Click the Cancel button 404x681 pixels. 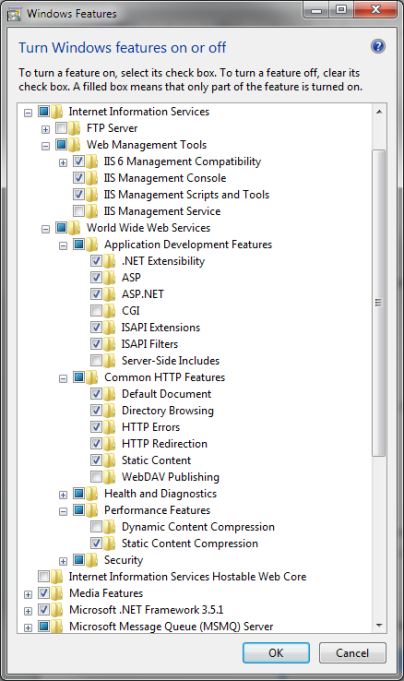352,653
